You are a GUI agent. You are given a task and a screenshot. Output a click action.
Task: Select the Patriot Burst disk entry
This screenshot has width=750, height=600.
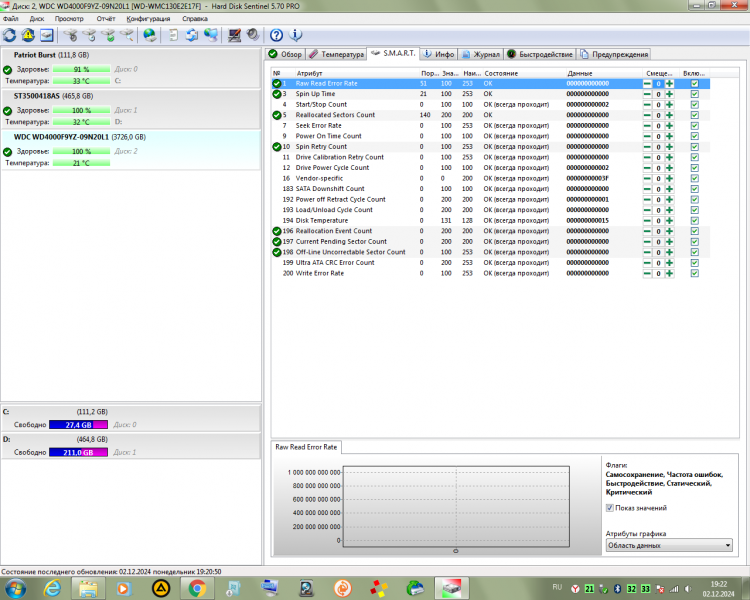click(x=131, y=67)
